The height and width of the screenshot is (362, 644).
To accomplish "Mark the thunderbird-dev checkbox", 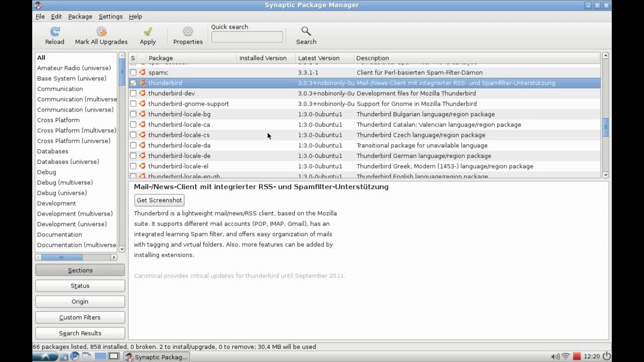I will click(133, 94).
